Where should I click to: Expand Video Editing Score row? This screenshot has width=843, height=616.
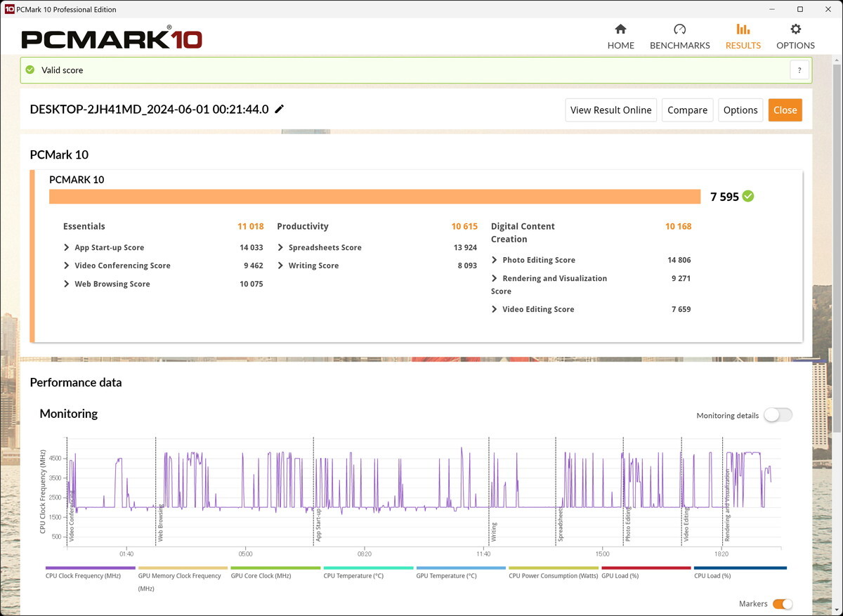(x=495, y=309)
